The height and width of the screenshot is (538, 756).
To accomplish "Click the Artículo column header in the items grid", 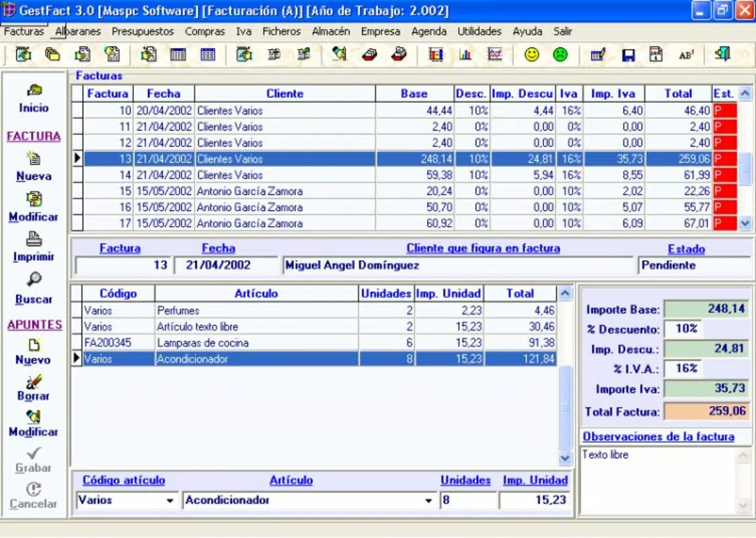I will click(256, 293).
